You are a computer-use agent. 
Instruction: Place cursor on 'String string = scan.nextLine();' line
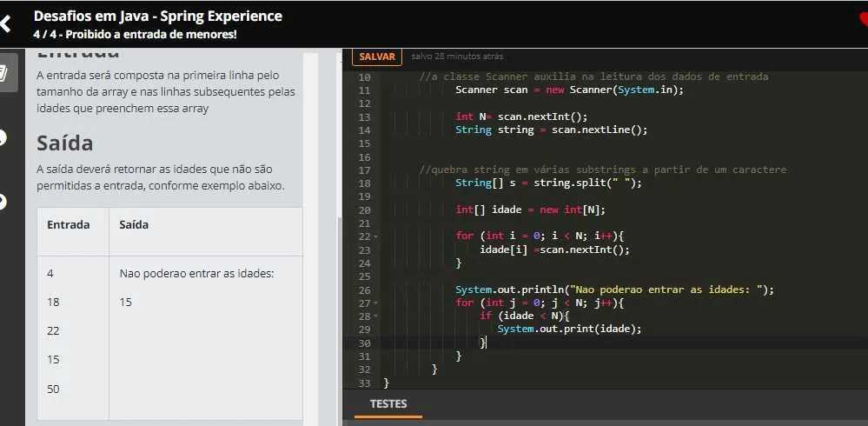[551, 130]
